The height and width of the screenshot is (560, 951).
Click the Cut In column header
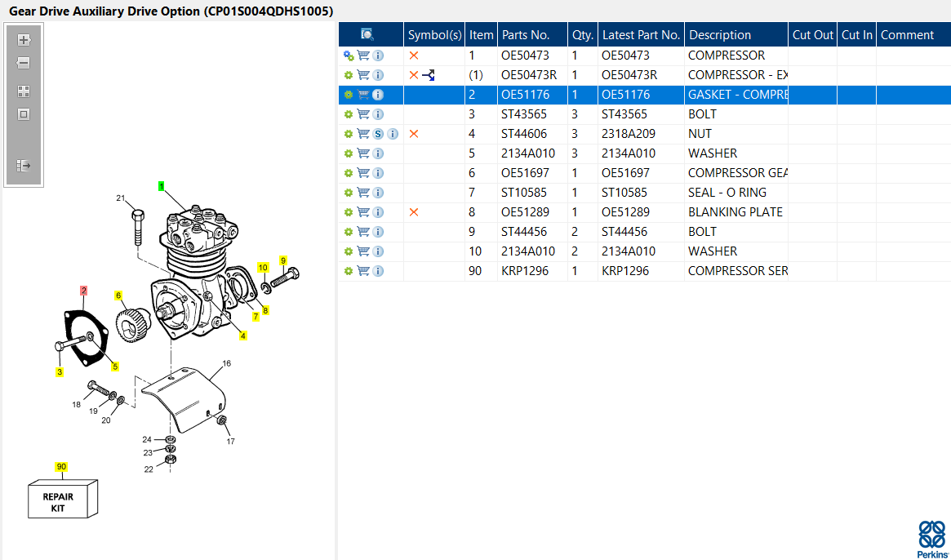coord(856,34)
